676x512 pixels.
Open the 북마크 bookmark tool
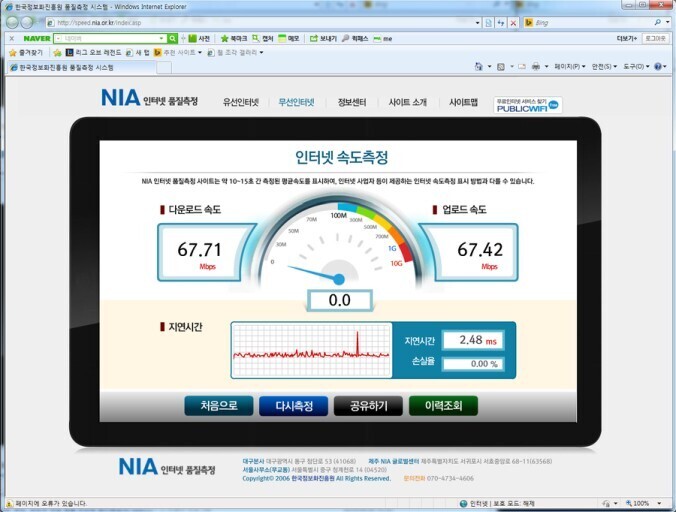click(234, 38)
